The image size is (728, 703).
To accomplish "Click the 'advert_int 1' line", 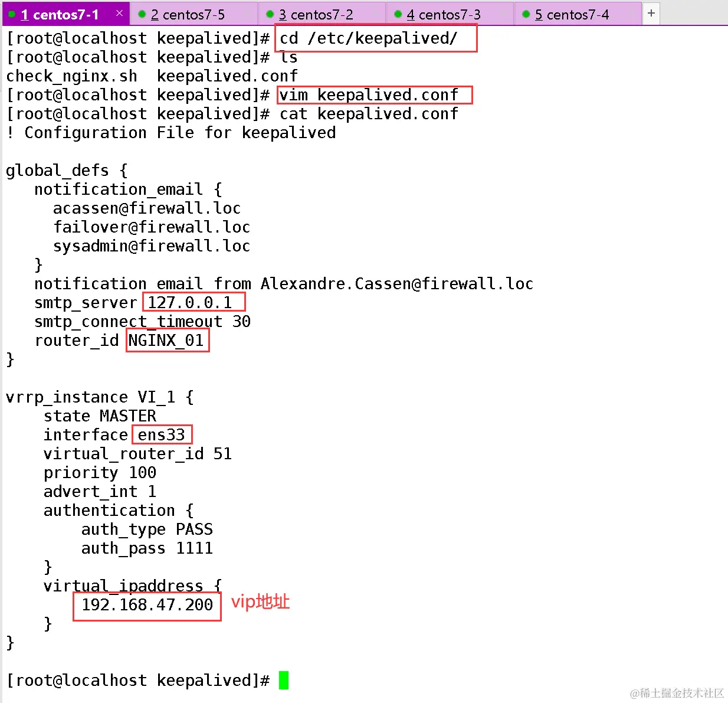I will [100, 492].
